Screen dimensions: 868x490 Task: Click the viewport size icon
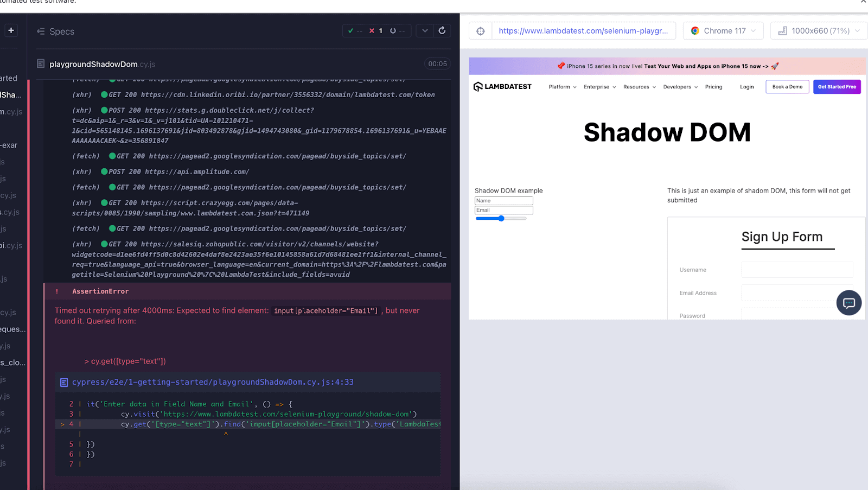point(782,31)
